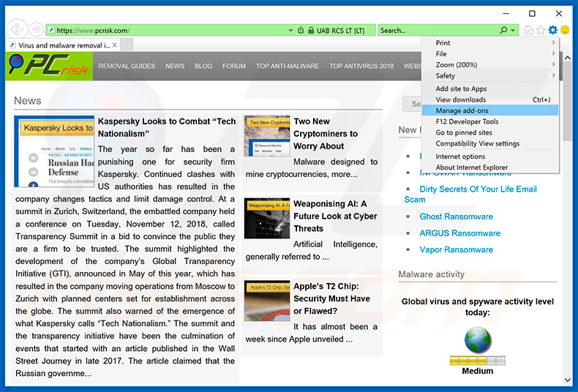Open Kaspersky Tech Nationalism article headline
578x392 pixels.
point(167,127)
